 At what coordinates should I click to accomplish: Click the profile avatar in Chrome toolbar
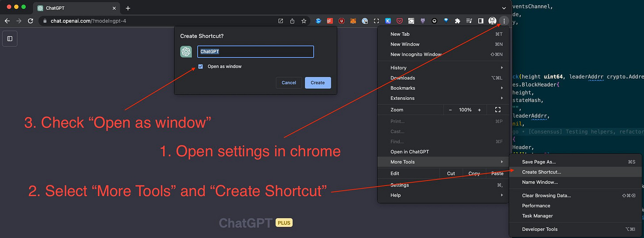click(x=492, y=21)
